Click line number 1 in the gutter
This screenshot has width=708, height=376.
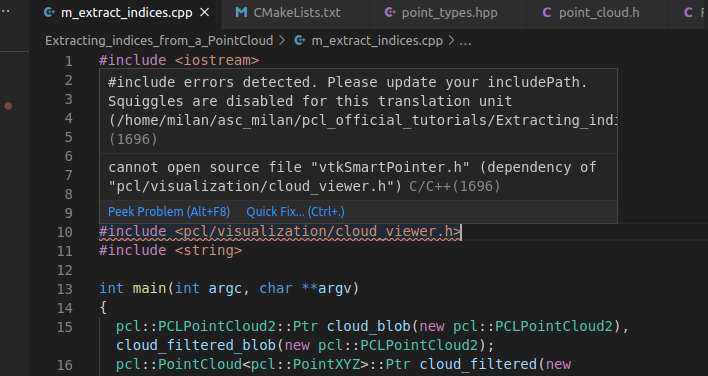(x=69, y=61)
